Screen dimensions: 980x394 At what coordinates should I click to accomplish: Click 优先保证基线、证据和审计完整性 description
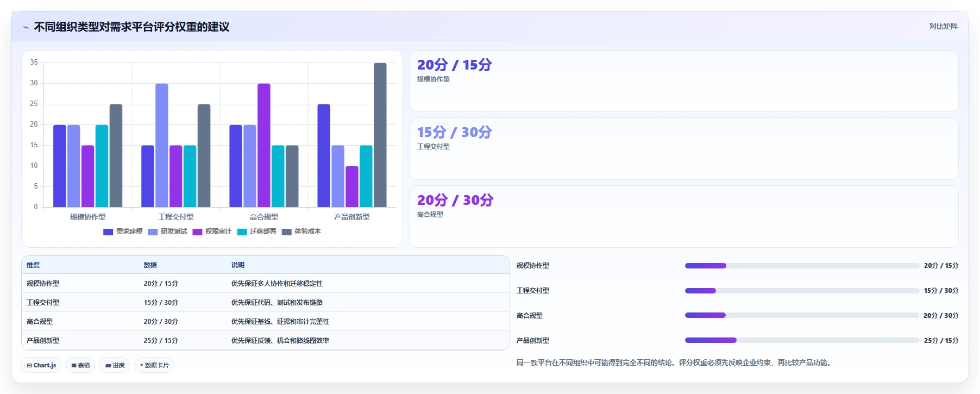[280, 322]
